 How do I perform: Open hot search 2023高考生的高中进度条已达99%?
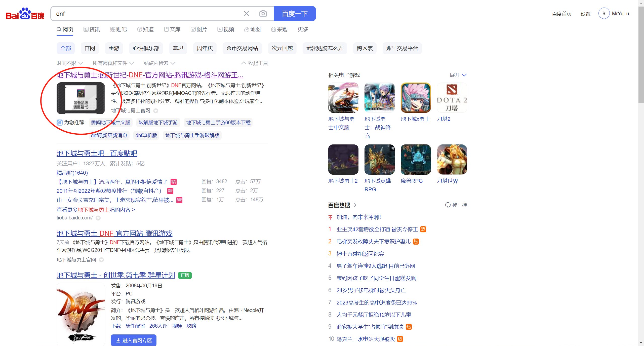377,302
